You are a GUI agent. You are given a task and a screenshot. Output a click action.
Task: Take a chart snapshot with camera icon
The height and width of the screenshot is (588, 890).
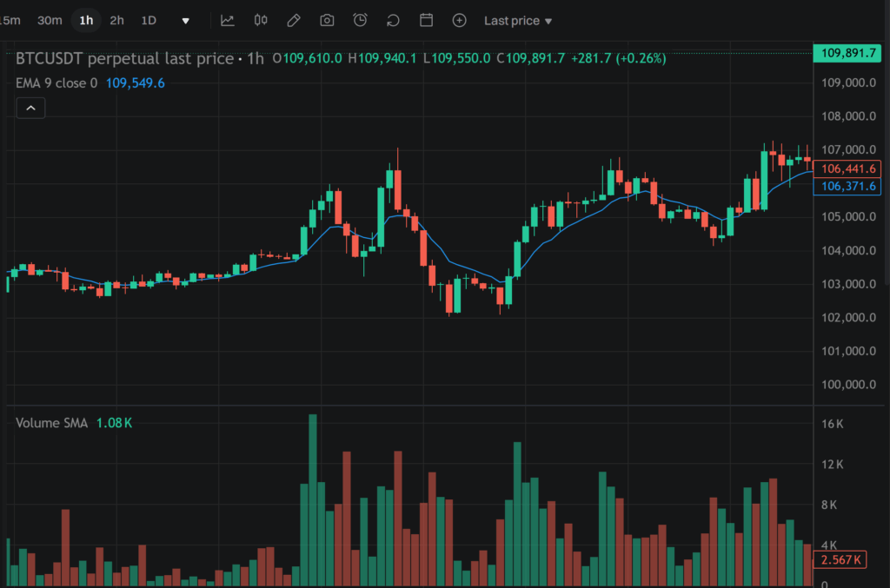(x=327, y=20)
